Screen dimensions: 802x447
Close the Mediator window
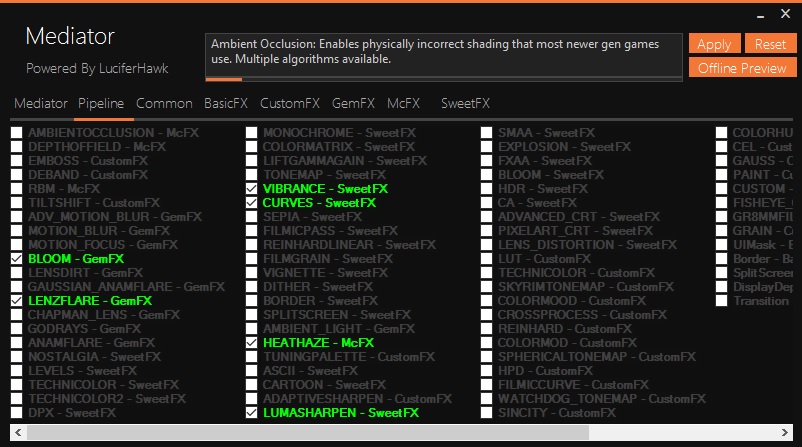pos(786,14)
